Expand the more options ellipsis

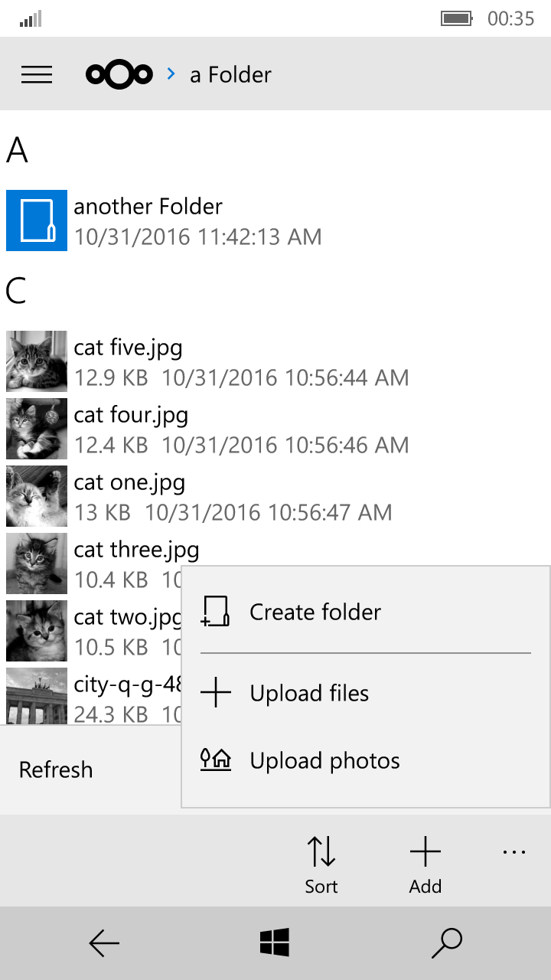tap(514, 851)
